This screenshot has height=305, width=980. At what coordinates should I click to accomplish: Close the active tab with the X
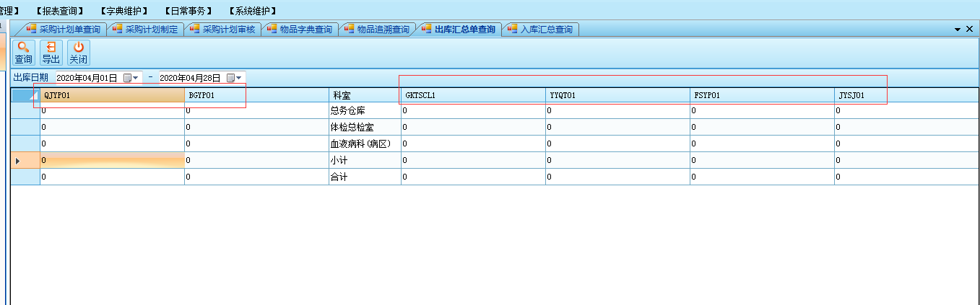click(x=969, y=30)
